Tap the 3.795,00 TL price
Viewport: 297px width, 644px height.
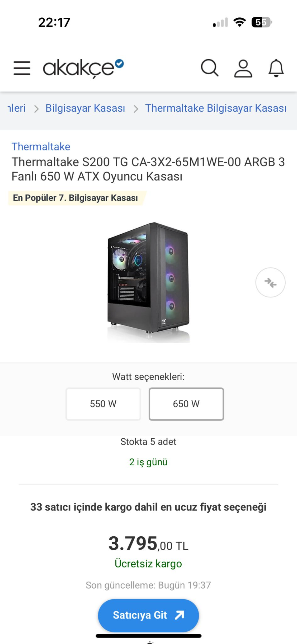point(148,544)
